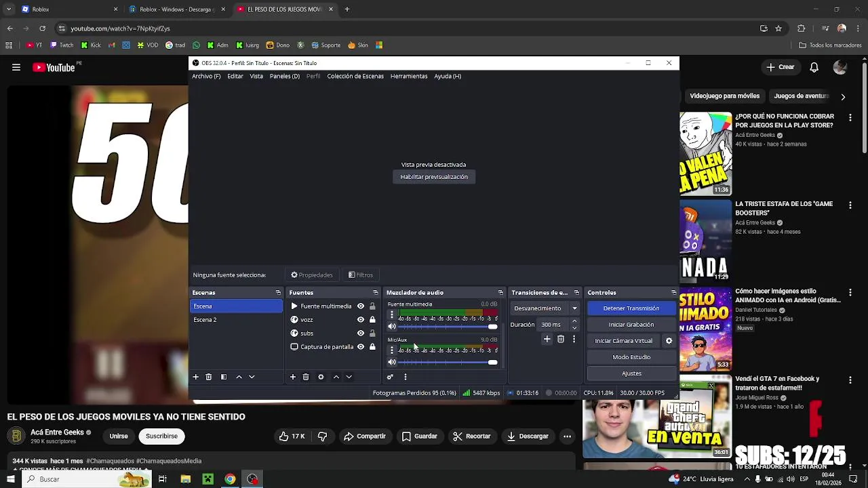This screenshot has width=868, height=488.
Task: Toggle lock on Captura de pantalla source
Action: coord(372,347)
